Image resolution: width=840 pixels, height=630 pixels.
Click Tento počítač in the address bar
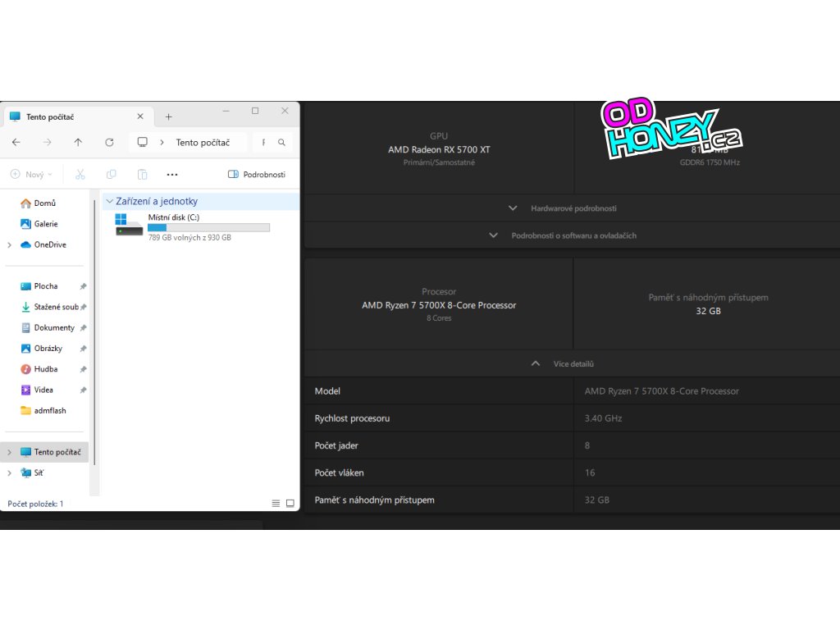(x=203, y=143)
